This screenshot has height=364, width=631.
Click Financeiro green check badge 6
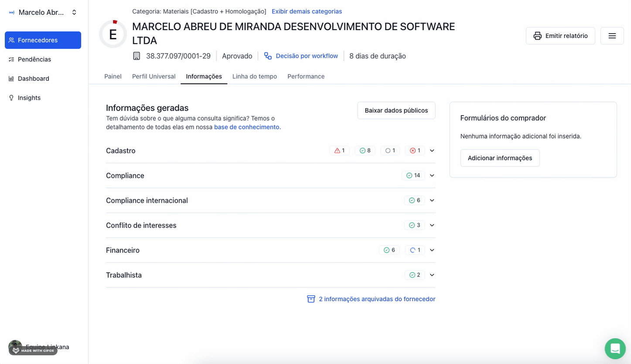(x=389, y=250)
